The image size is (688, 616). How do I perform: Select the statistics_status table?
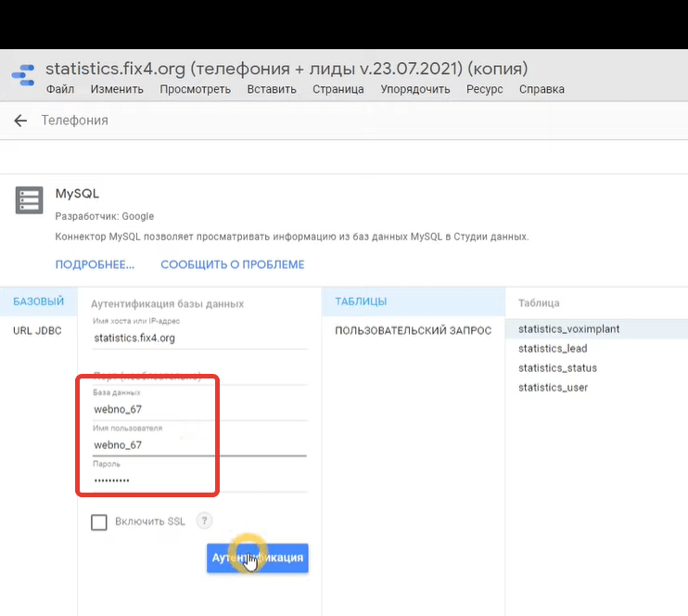[x=596, y=368]
